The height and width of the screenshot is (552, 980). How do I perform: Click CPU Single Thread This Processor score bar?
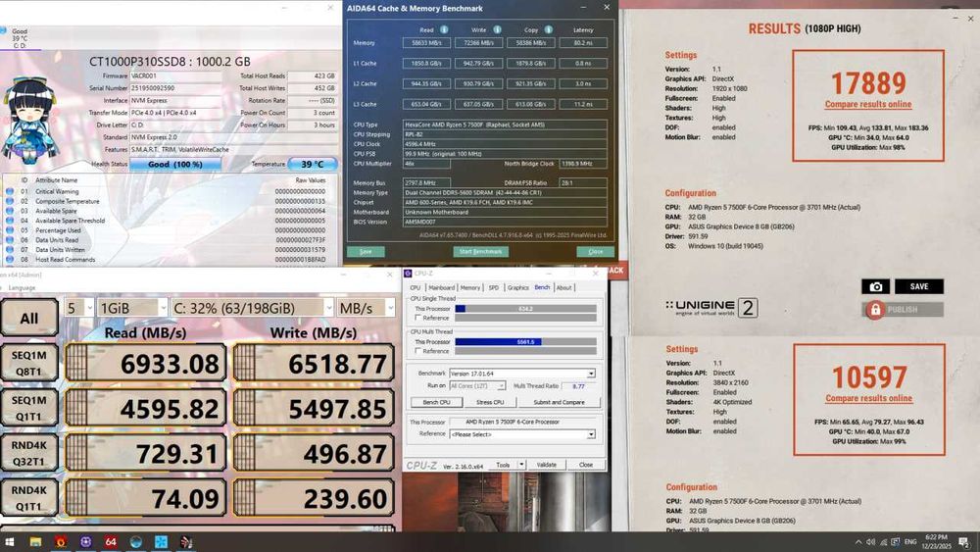pos(525,309)
